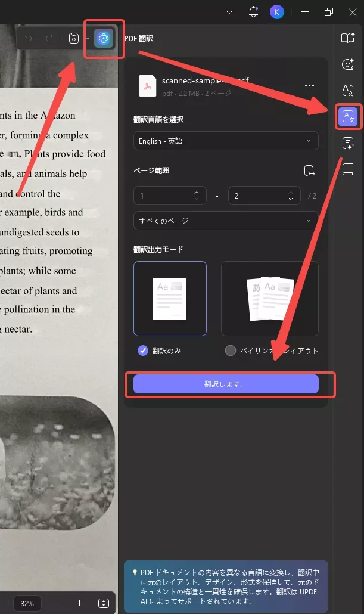Click the 翻訳言語を選択 label
This screenshot has height=614, width=364.
(158, 119)
